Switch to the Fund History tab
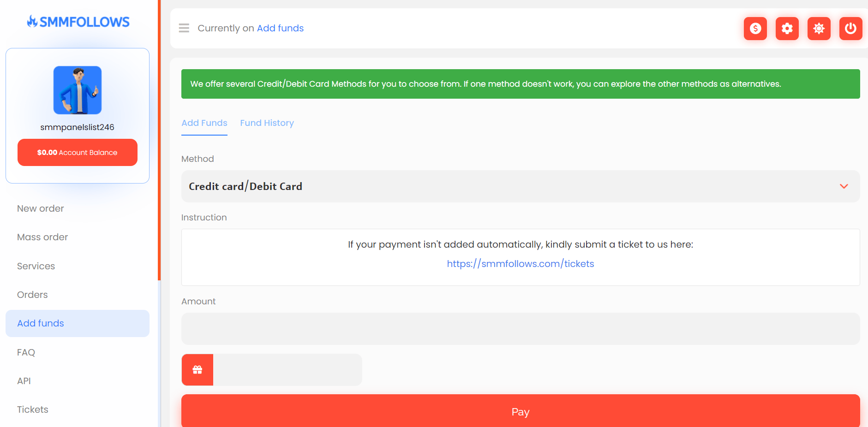The width and height of the screenshot is (868, 427). (267, 123)
